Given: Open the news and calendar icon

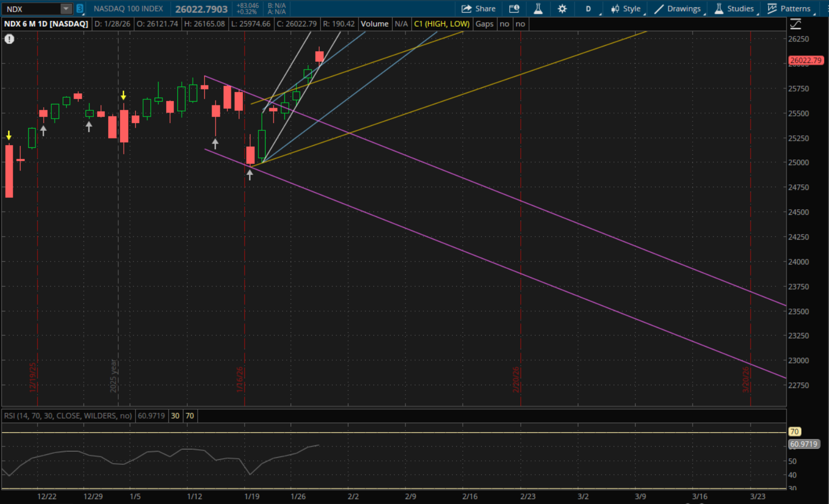Looking at the screenshot, I should point(514,9).
